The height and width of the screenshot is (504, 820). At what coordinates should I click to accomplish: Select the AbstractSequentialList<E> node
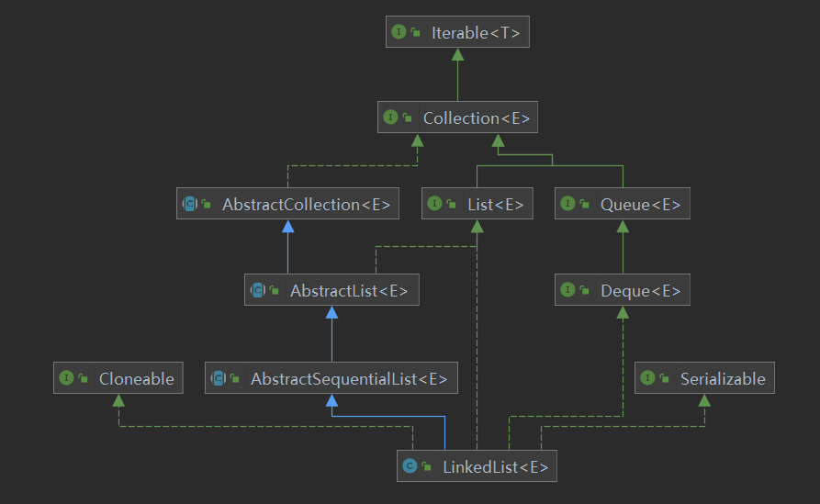point(331,377)
